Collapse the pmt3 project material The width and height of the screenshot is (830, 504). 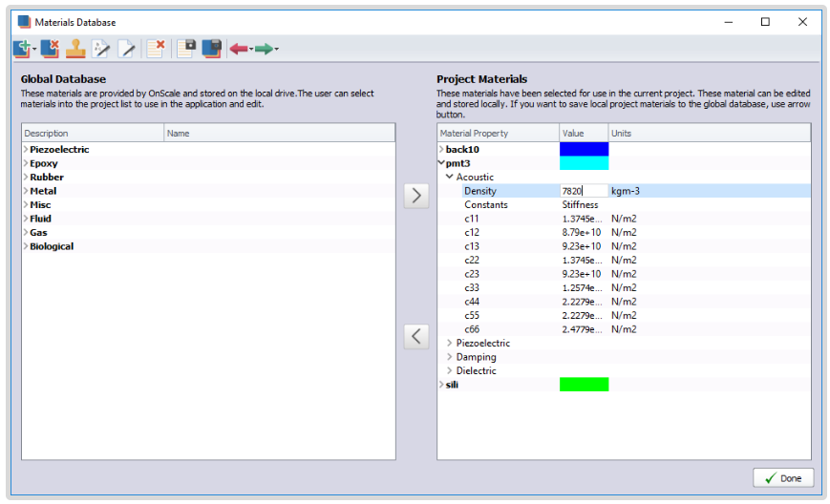pos(441,163)
